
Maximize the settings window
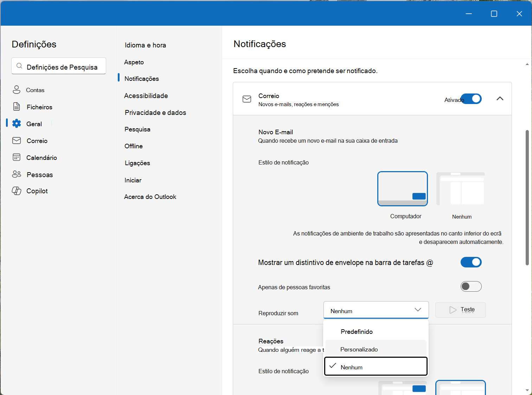coord(494,14)
